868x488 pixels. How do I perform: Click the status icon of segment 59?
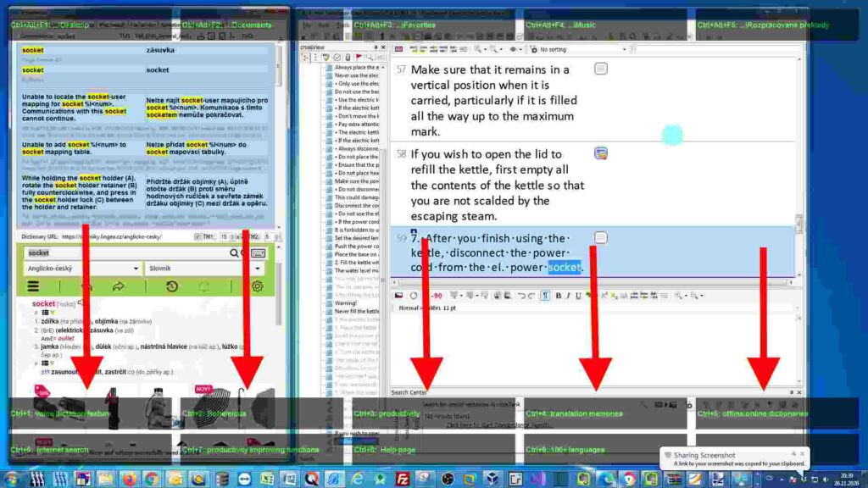point(601,237)
